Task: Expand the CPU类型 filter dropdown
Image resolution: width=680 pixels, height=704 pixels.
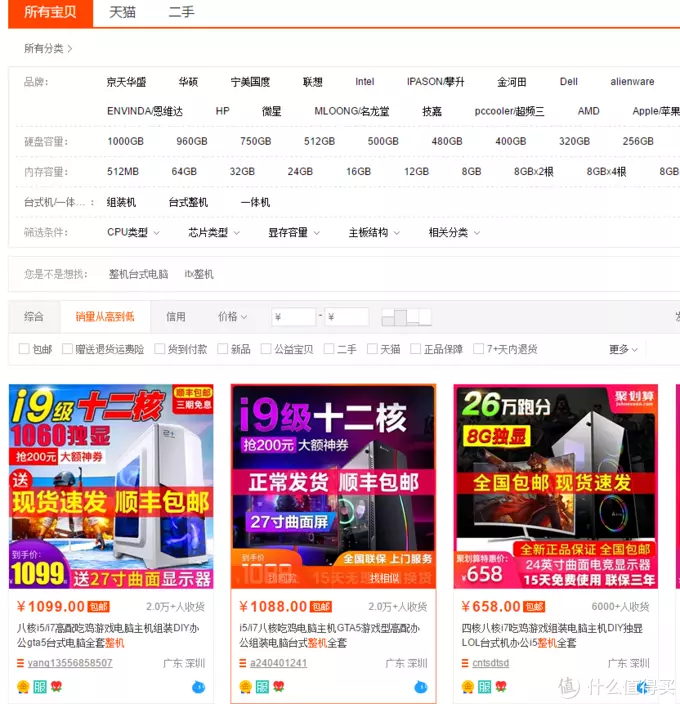Action: click(133, 233)
